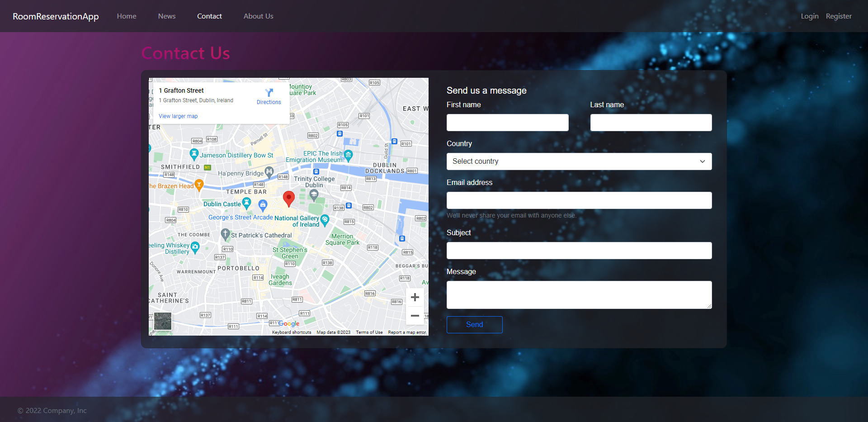
Task: Click the EPIC Irish Emigration Museum icon
Action: [348, 154]
